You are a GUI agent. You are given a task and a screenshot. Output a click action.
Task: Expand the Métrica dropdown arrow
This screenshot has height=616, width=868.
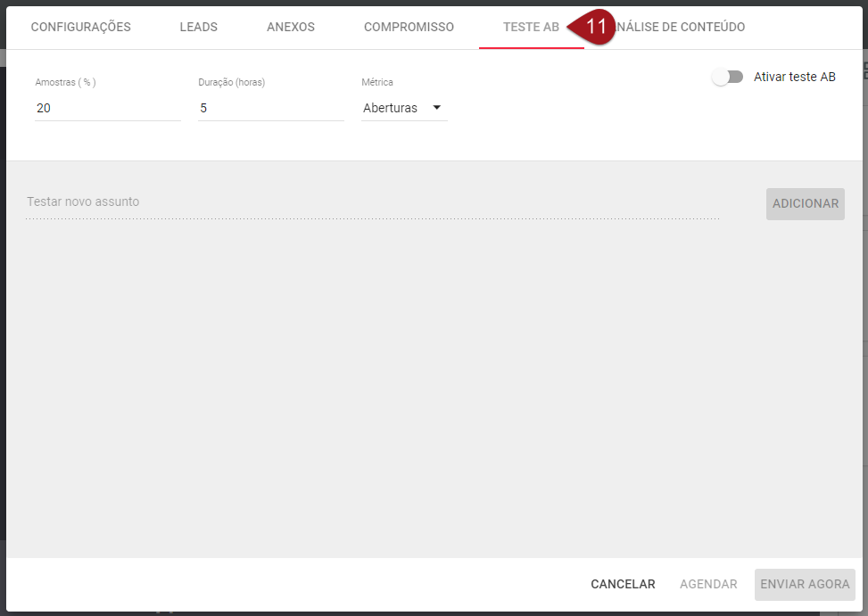coord(437,108)
